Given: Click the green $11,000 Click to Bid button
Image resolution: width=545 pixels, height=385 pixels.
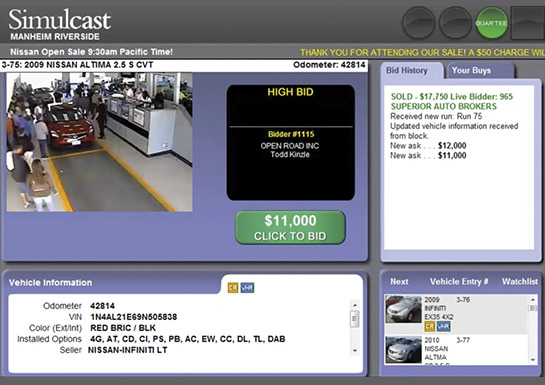Looking at the screenshot, I should click(x=291, y=228).
